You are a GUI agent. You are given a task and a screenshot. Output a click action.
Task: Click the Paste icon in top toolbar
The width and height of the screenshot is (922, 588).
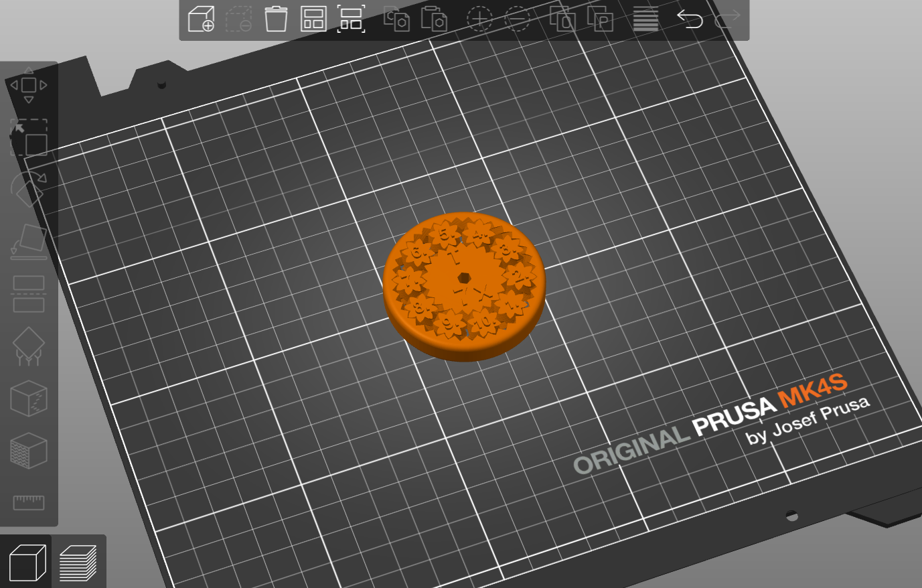coord(434,19)
